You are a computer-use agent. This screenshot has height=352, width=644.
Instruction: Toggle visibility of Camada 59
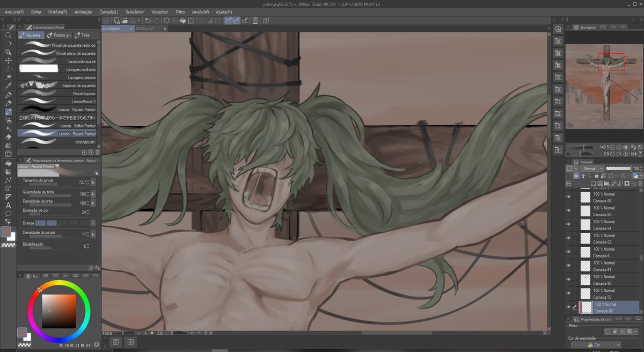(568, 293)
